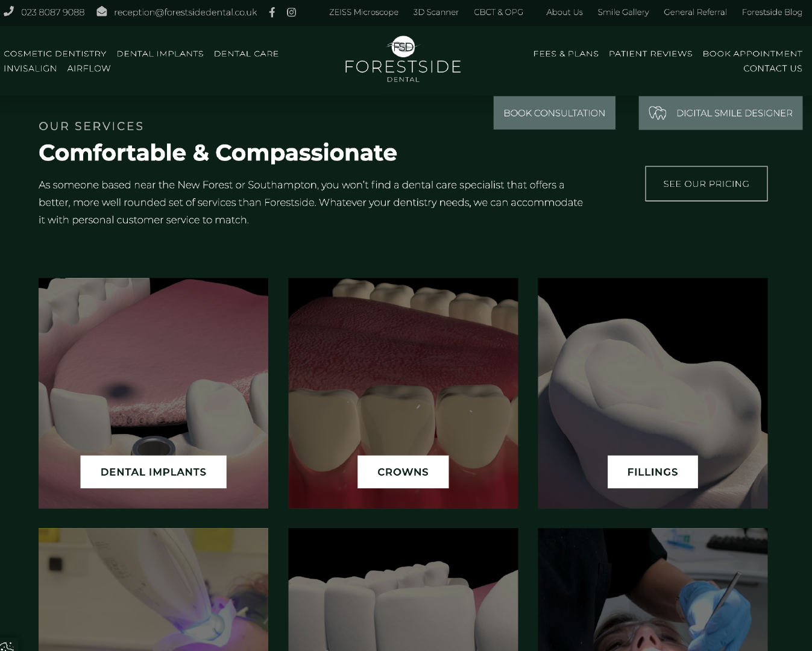
Task: Open the Smile Gallery link
Action: [x=623, y=12]
